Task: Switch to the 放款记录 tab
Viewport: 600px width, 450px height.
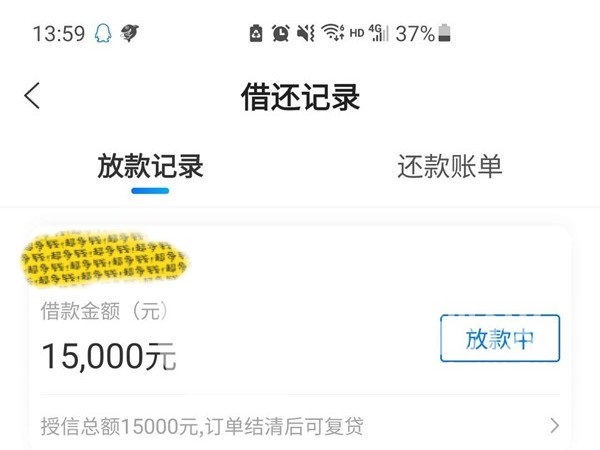Action: coord(150,166)
